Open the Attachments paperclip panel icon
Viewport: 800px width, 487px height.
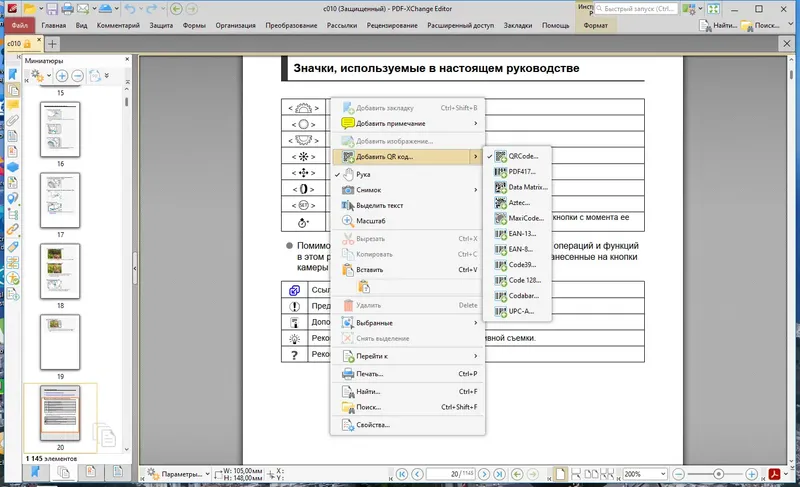[x=13, y=120]
